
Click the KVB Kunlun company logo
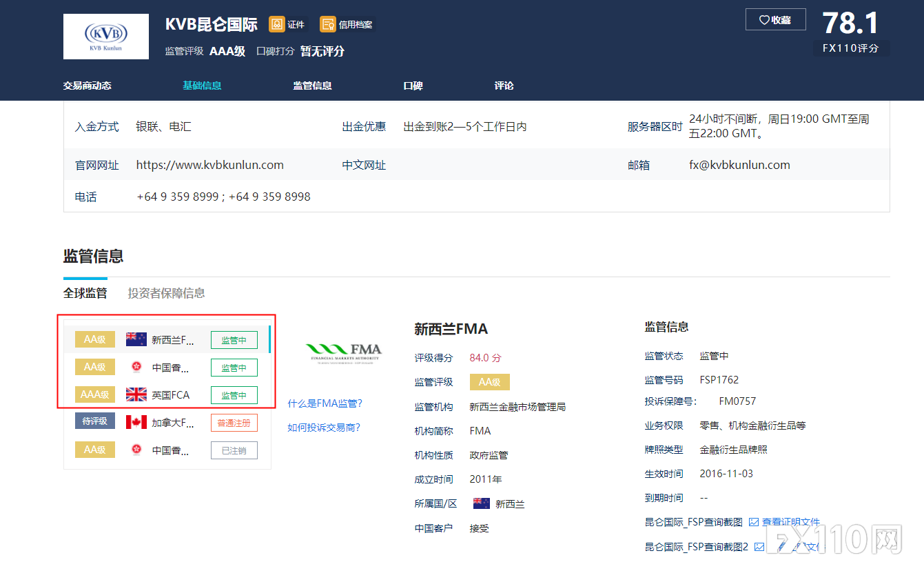[105, 36]
